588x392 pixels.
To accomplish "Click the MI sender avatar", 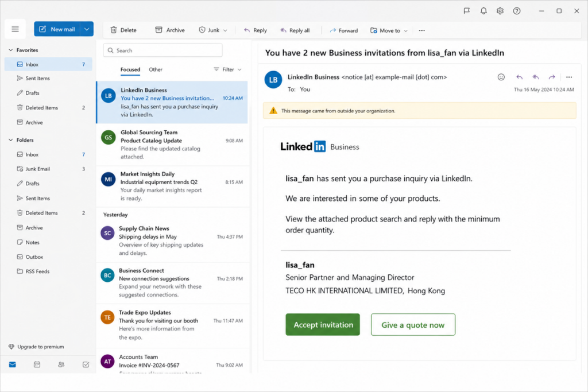I will tap(108, 179).
